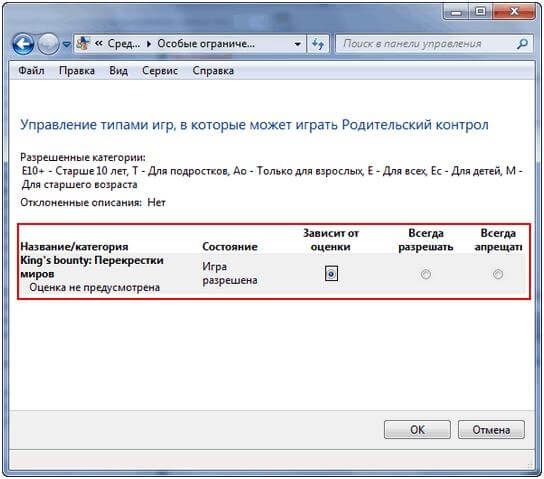Click the «Название/категория» column header

pos(74,247)
